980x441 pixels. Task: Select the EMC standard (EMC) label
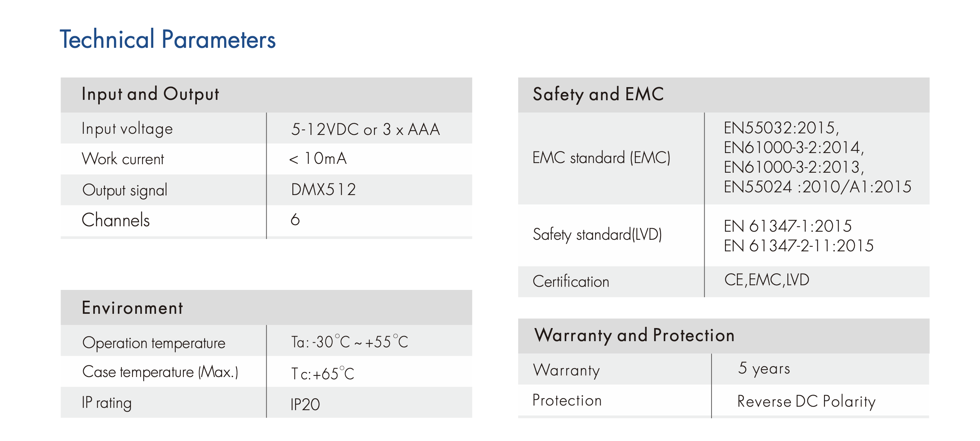tap(601, 158)
